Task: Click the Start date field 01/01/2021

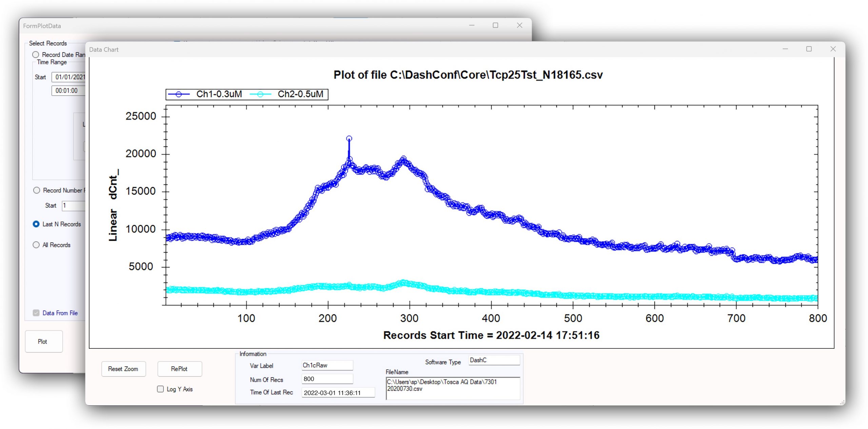Action: [70, 77]
